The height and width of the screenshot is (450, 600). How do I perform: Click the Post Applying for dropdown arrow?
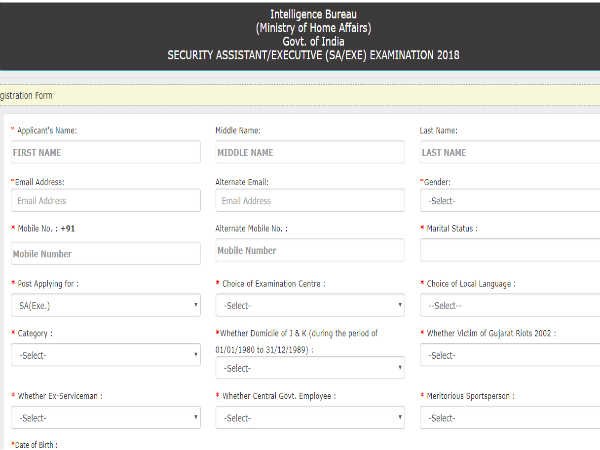[x=196, y=305]
